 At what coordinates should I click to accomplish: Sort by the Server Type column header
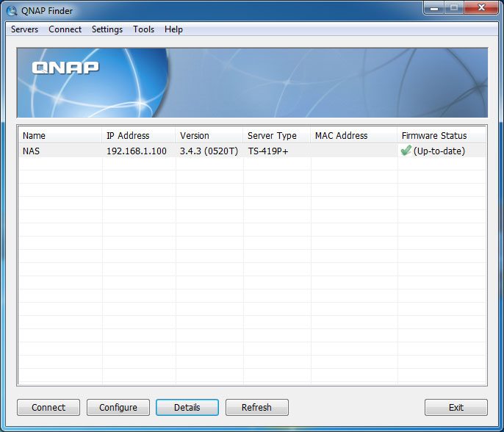[277, 135]
